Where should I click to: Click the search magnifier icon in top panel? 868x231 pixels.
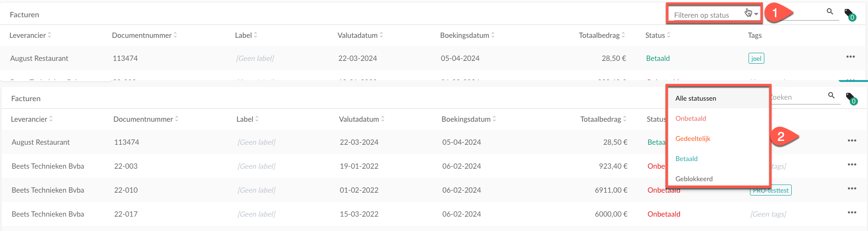[x=830, y=12]
